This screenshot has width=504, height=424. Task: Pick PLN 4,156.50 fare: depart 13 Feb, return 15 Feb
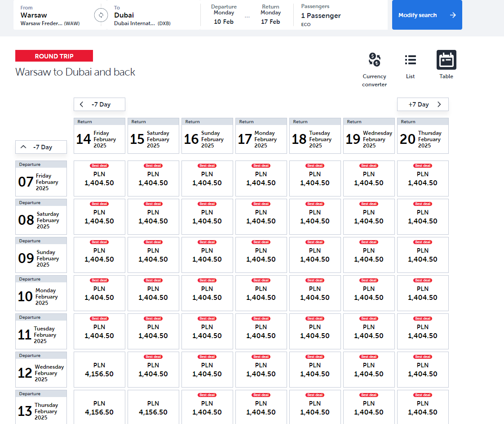point(153,407)
